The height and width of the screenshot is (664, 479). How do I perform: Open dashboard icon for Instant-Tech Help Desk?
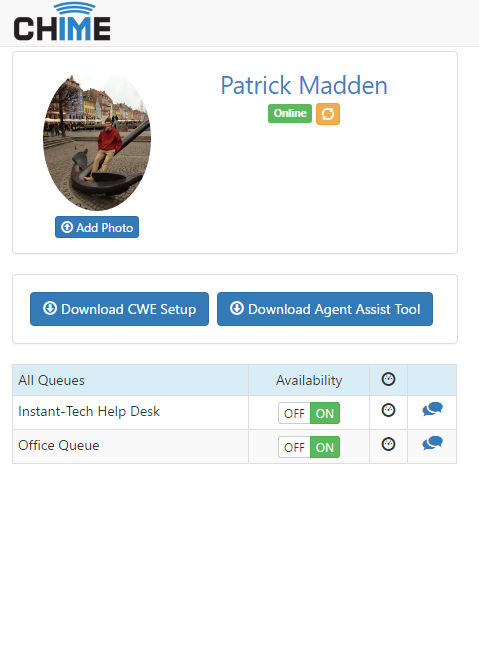pos(388,410)
